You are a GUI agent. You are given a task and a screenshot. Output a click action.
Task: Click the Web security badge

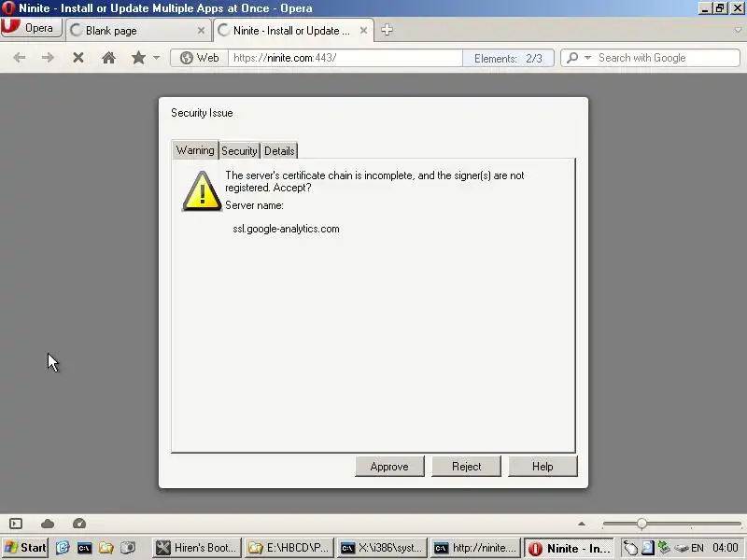199,58
